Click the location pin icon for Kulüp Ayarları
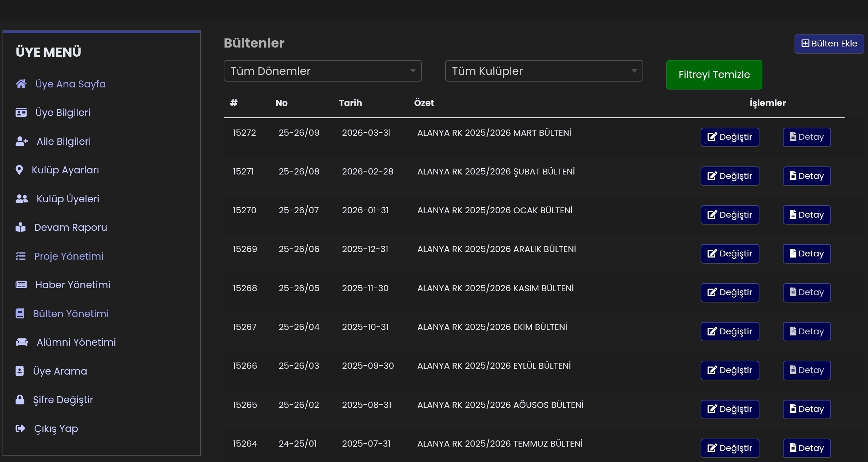The height and width of the screenshot is (462, 868). (x=19, y=170)
